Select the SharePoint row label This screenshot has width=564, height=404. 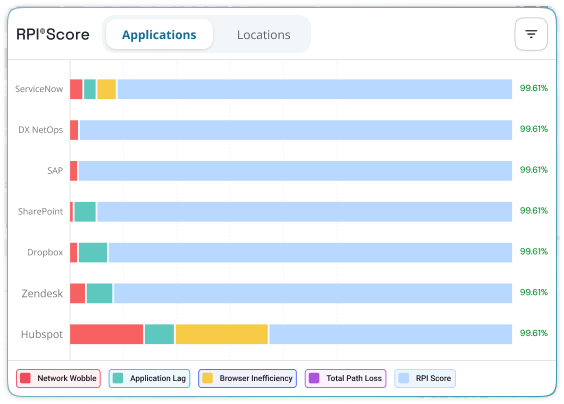[x=41, y=212]
